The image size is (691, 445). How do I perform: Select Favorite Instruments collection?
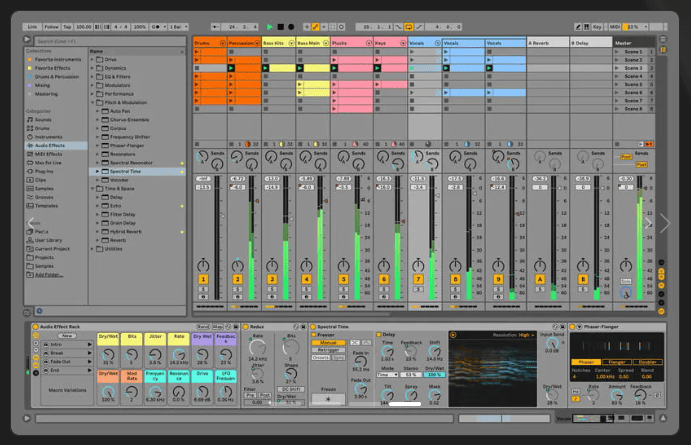click(54, 59)
